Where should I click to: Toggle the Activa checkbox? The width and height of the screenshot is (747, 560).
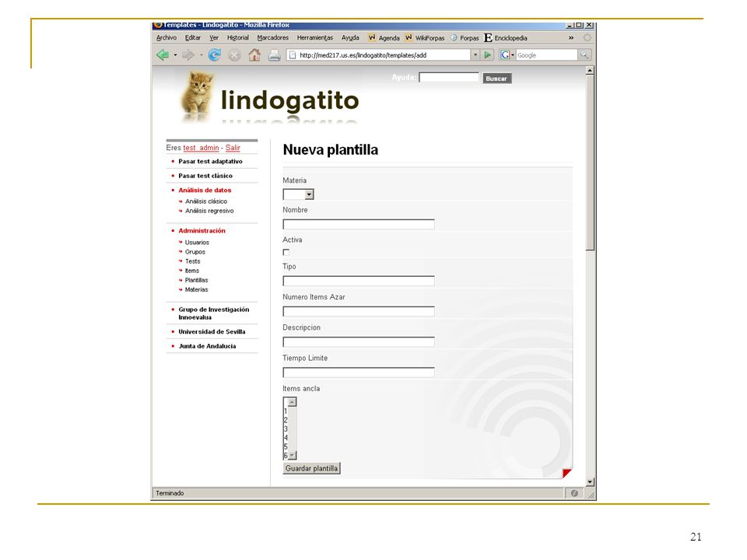[286, 252]
